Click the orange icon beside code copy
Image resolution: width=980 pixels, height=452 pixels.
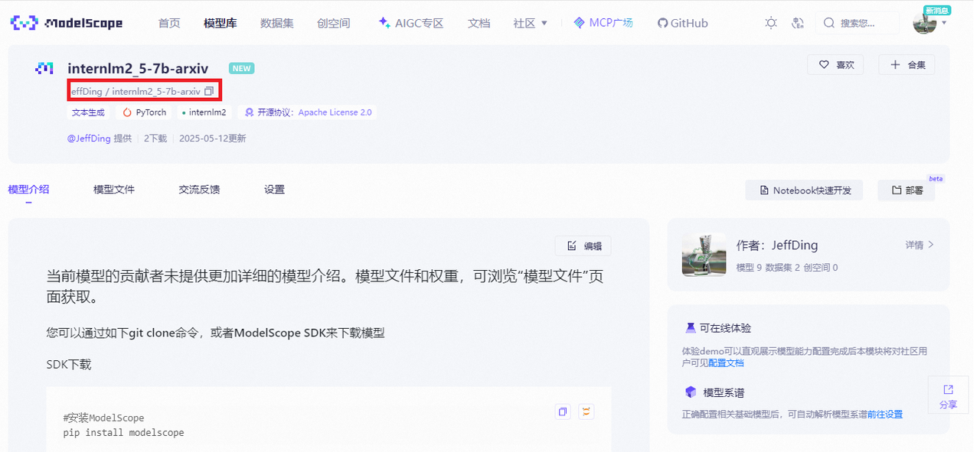pyautogui.click(x=586, y=411)
